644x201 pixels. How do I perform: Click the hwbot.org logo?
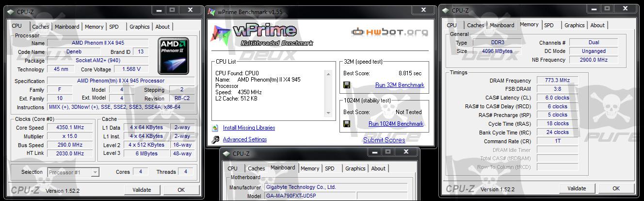[389, 32]
